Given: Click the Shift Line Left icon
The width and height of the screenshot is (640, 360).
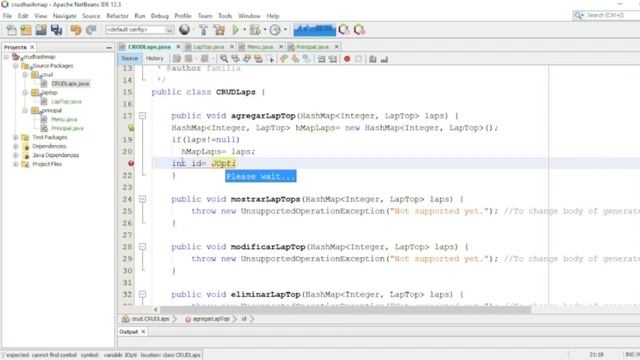Looking at the screenshot, I should [x=322, y=59].
